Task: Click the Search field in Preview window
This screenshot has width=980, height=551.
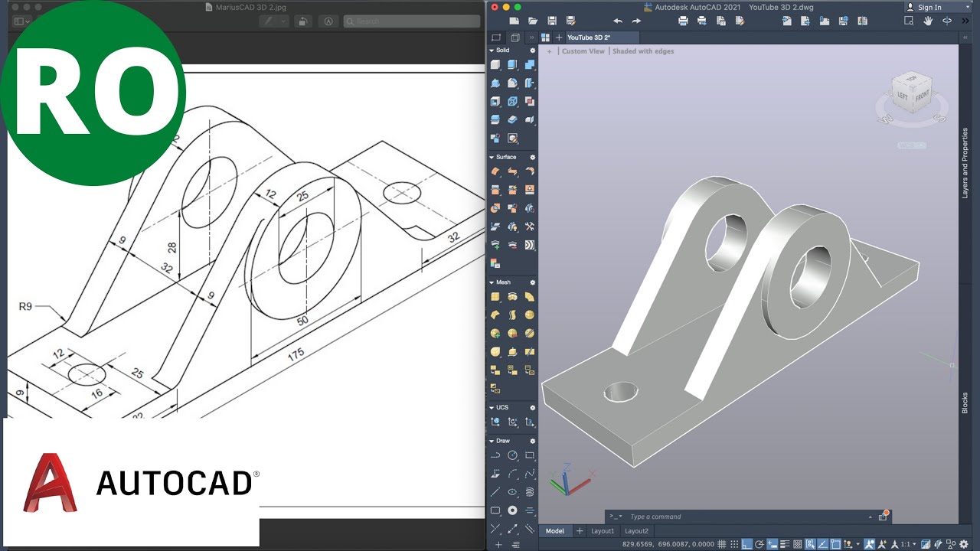Action: tap(412, 21)
